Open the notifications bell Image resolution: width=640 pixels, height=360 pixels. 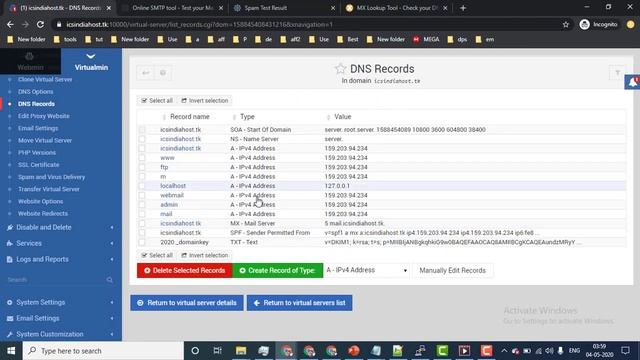633,82
